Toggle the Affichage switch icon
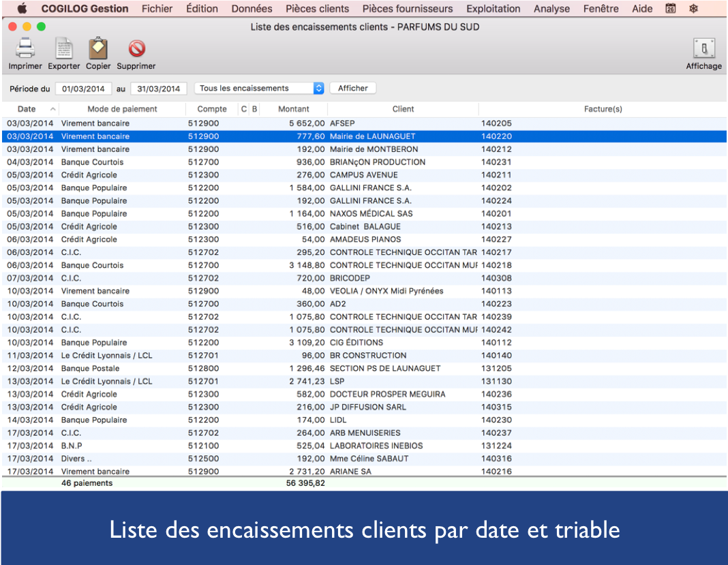Viewport: 728px width, 565px height. tap(704, 48)
